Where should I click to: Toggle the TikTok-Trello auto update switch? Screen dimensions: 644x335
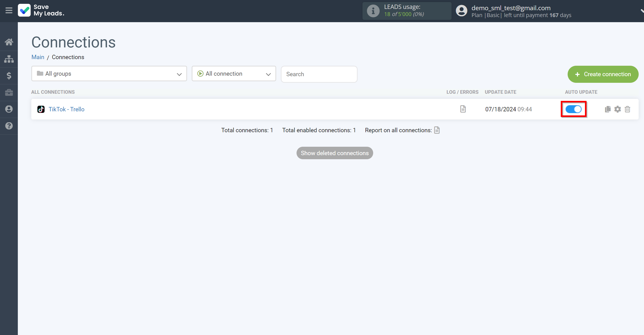click(x=574, y=109)
